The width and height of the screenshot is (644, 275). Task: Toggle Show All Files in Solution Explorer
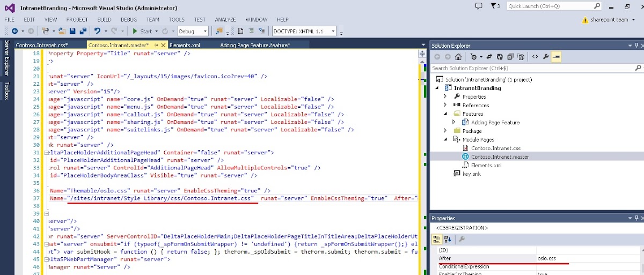pos(521,57)
